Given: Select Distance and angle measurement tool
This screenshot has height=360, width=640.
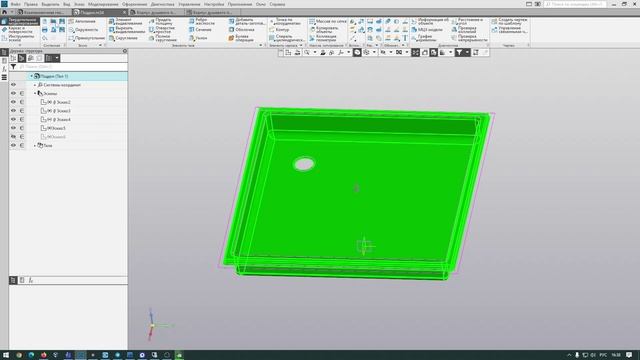Looking at the screenshot, I should [x=467, y=21].
